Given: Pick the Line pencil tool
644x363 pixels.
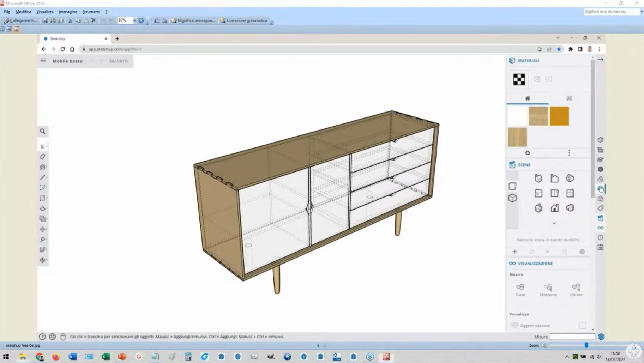Looking at the screenshot, I should tap(43, 177).
